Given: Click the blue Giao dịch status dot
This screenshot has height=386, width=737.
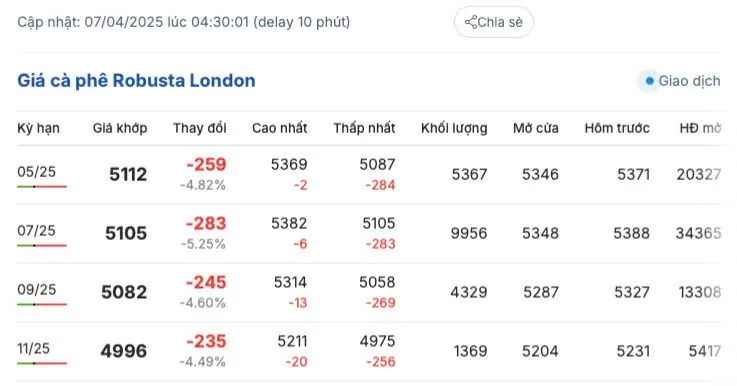Looking at the screenshot, I should click(650, 81).
